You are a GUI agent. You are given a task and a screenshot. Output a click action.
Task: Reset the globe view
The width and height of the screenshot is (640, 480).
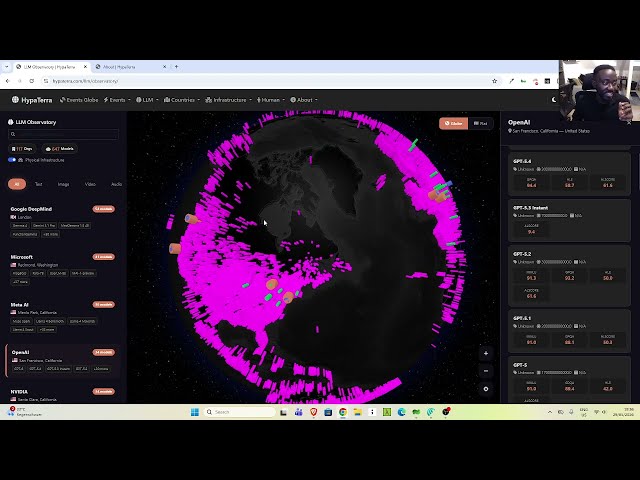pyautogui.click(x=486, y=389)
